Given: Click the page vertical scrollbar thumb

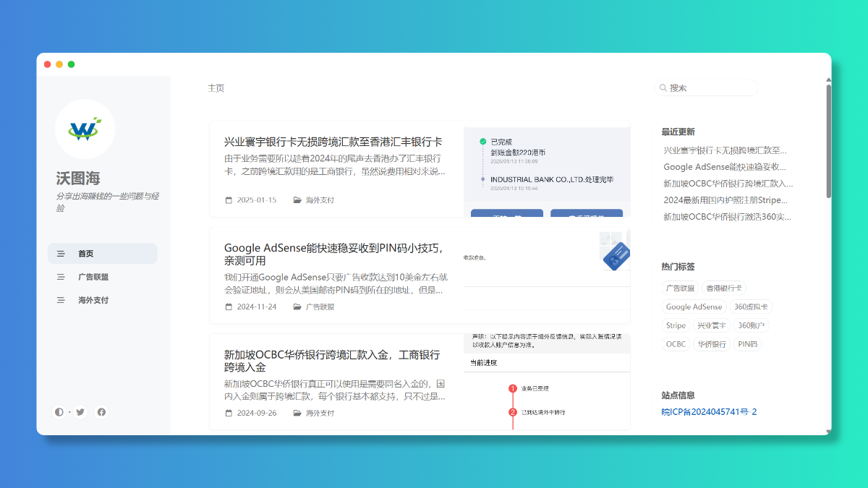Looking at the screenshot, I should [828, 141].
